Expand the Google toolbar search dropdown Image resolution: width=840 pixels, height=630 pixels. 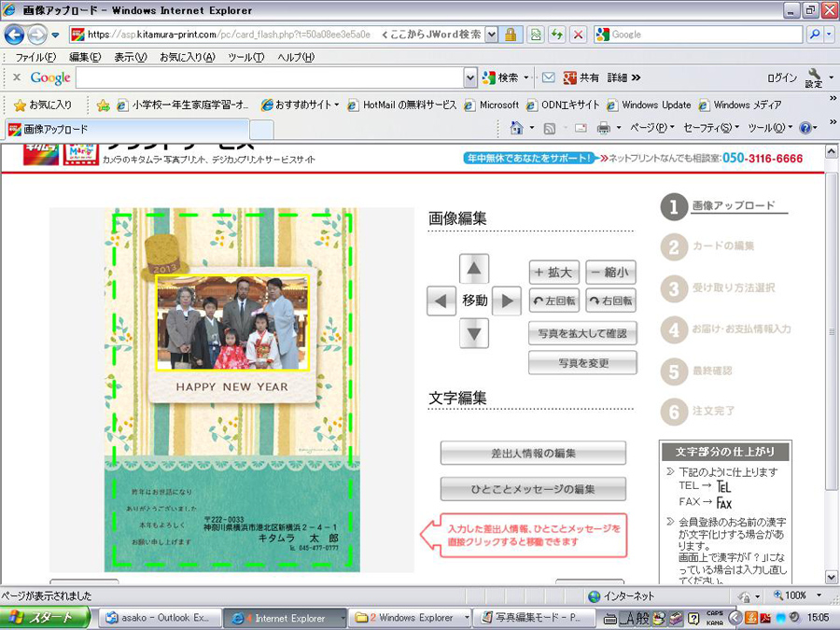470,77
